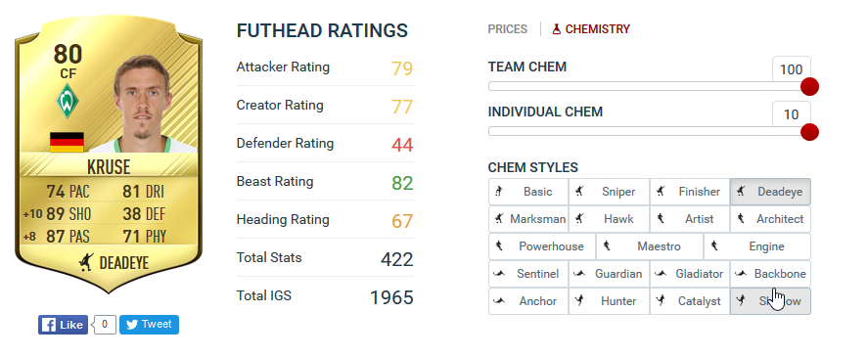Select the Maestro chem style
This screenshot has height=357, width=868.
(x=650, y=246)
